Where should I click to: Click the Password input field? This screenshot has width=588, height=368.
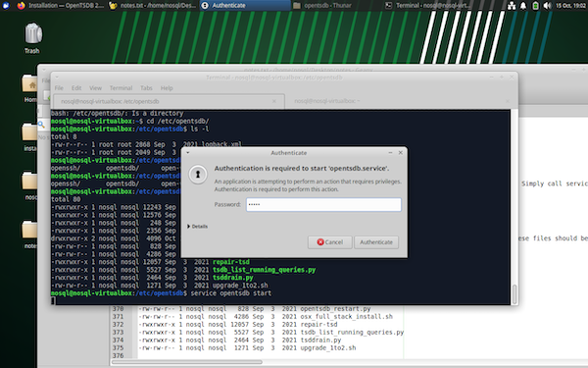[x=323, y=204]
